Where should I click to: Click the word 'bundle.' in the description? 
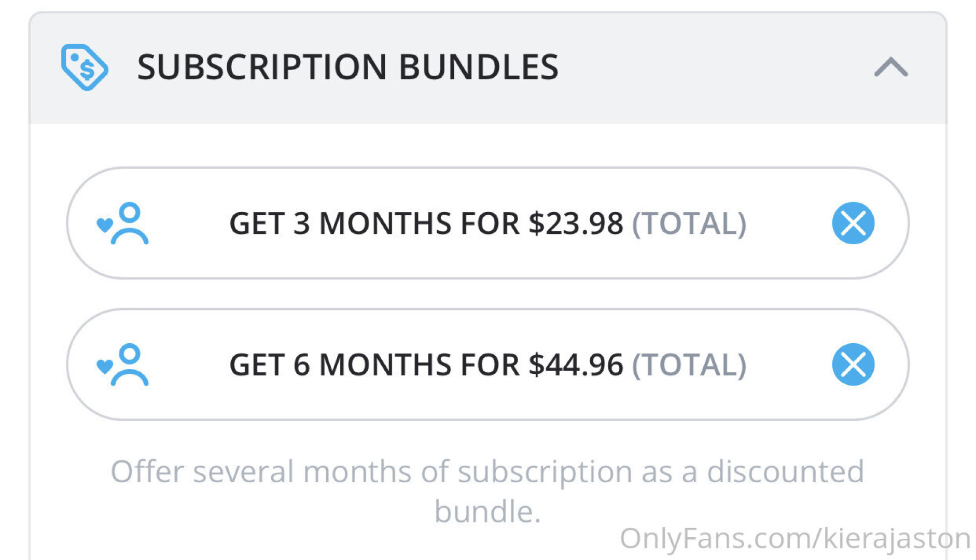coord(487,512)
